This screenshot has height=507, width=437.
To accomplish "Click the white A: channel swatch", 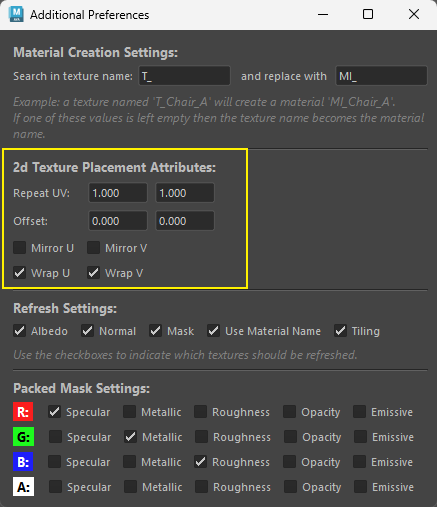I will [x=23, y=487].
